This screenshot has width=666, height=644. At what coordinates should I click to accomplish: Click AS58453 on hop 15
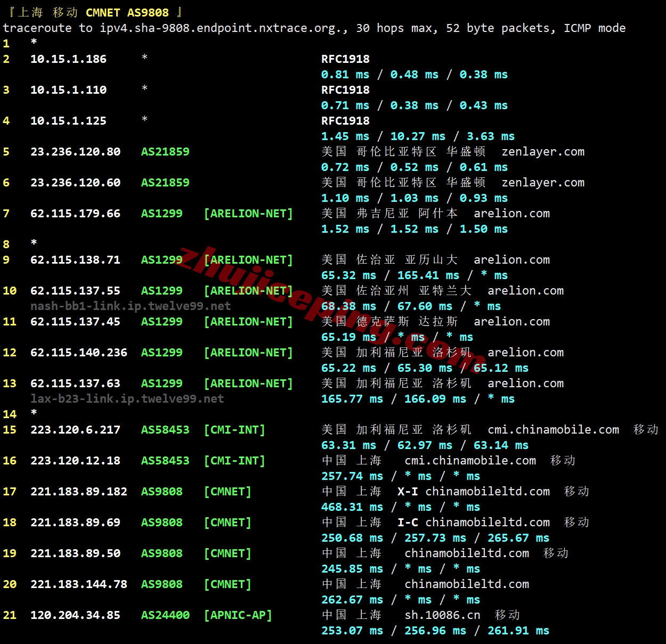(x=165, y=430)
